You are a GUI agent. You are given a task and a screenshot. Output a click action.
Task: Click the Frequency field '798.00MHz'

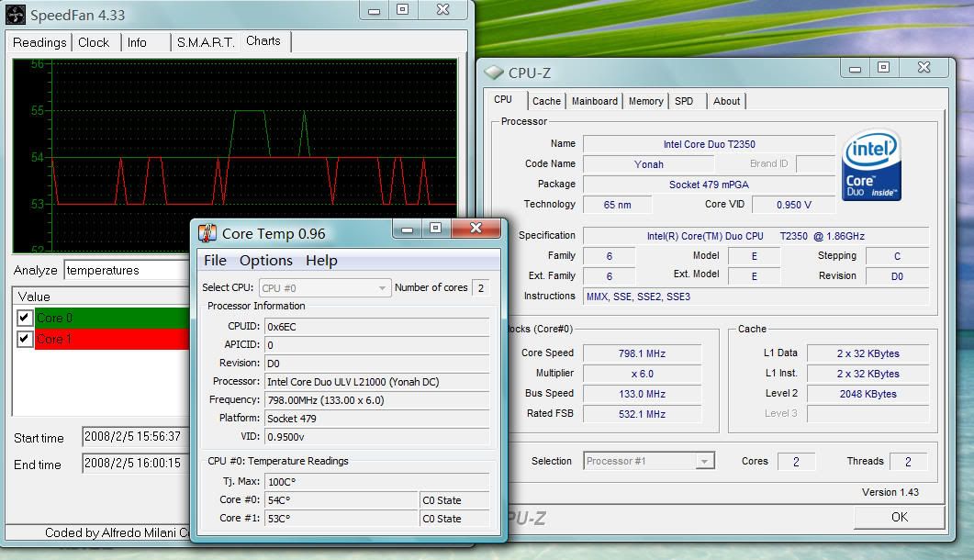click(x=376, y=400)
